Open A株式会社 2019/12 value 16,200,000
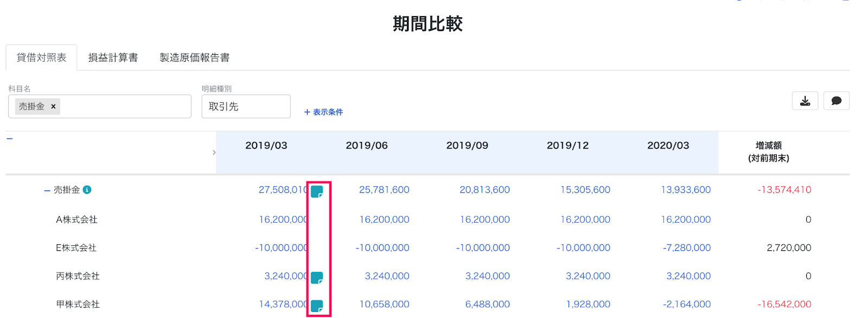 [x=585, y=219]
